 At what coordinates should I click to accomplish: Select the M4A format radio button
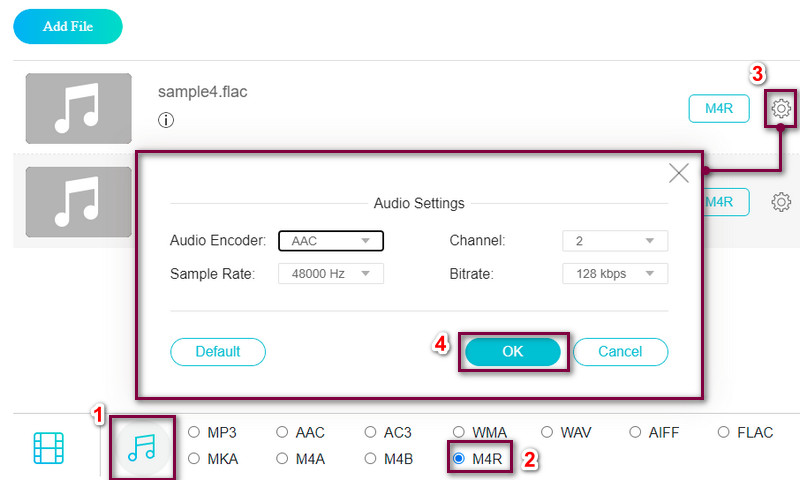[x=283, y=459]
